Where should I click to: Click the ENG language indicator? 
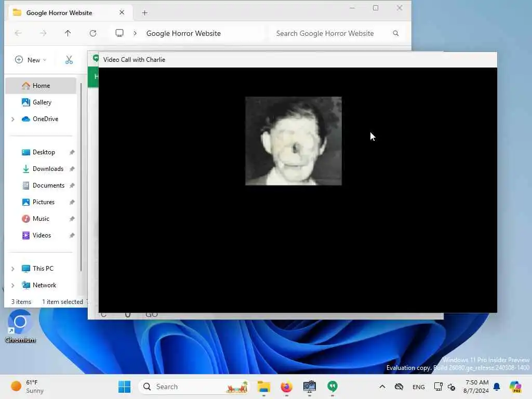(418, 387)
